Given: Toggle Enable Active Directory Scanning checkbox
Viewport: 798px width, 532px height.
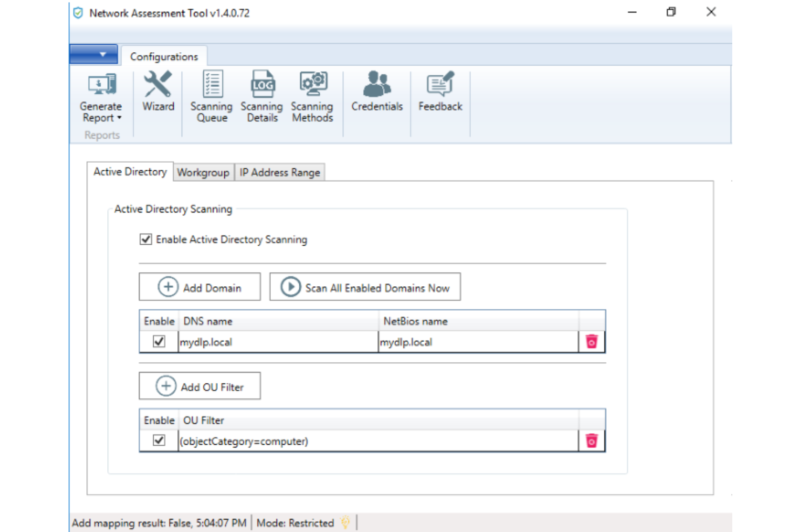Looking at the screenshot, I should tap(146, 239).
